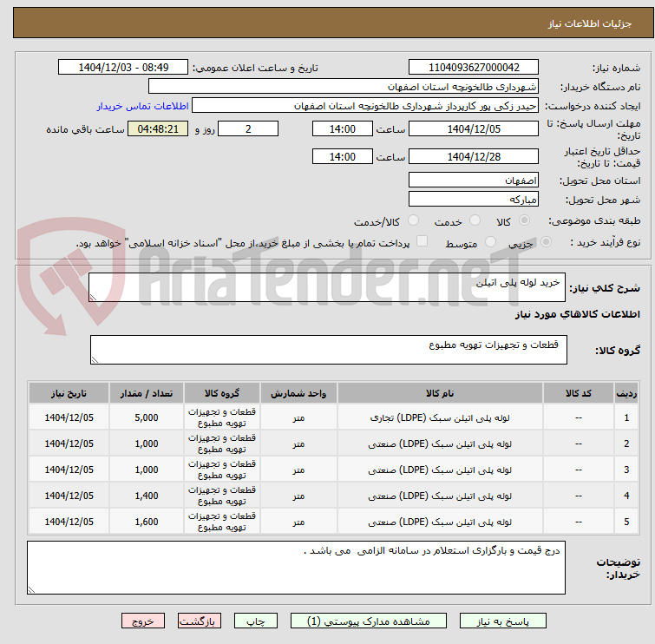
Task: Click the خروج exit button
Action: pos(143,621)
